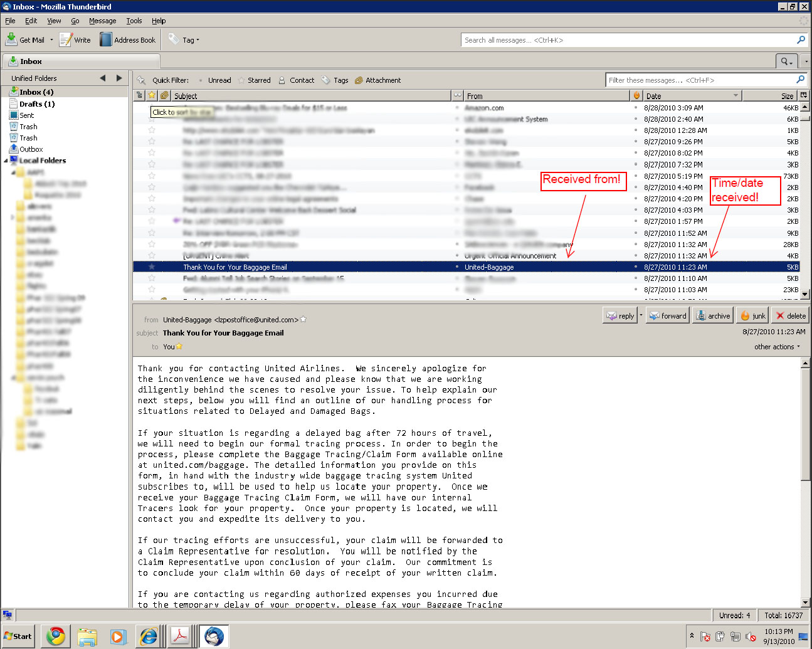Click the muted volume tray icon
Screen dimensions: 812x649
coord(751,636)
